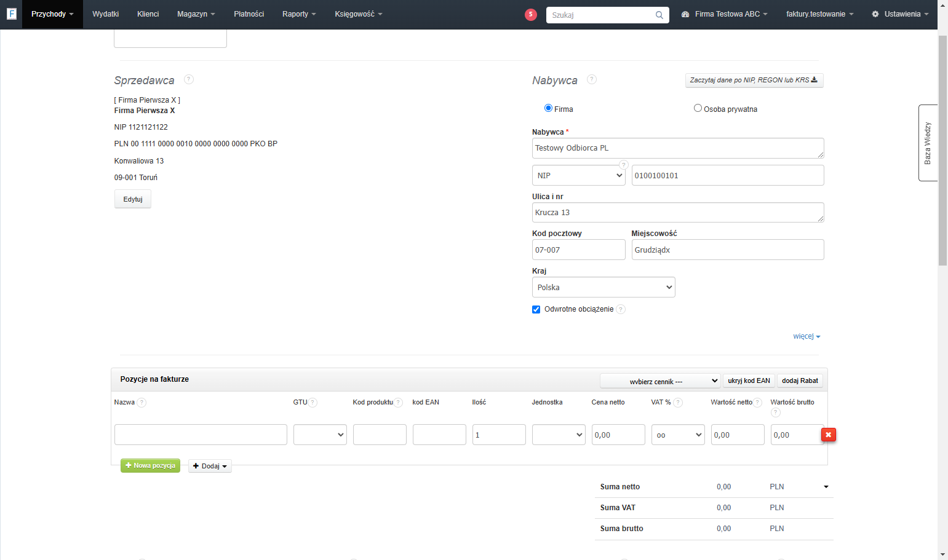Viewport: 948px width, 560px height.
Task: Open the NIP identifier type dropdown
Action: pos(579,175)
